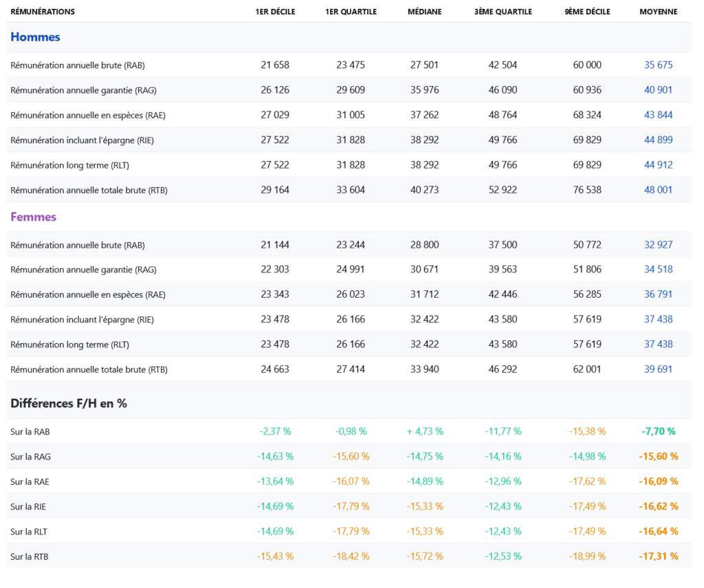Select the 1ER DÉCILE column header
704x588 pixels.
pos(275,12)
